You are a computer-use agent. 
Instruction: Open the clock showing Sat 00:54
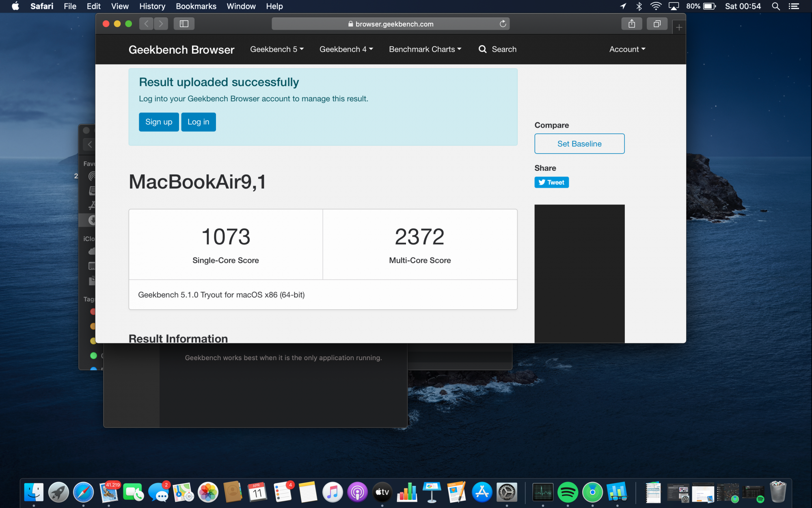click(x=743, y=6)
